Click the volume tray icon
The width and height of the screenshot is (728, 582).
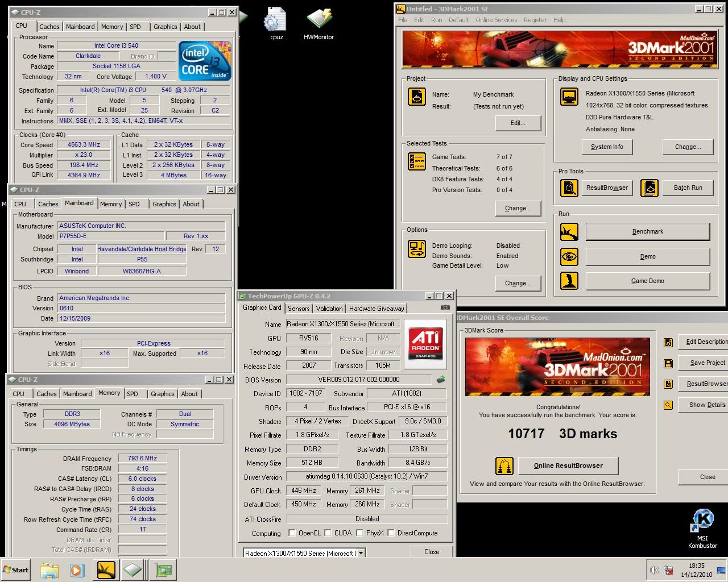pyautogui.click(x=655, y=570)
